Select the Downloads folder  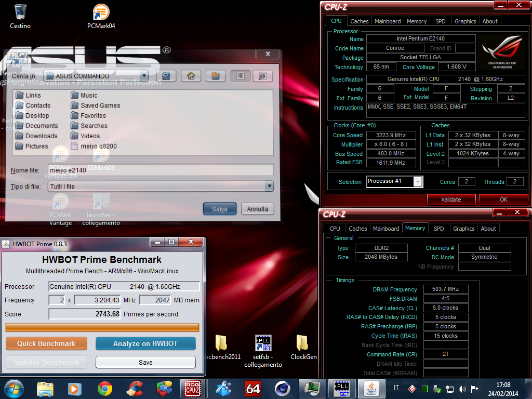click(37, 136)
